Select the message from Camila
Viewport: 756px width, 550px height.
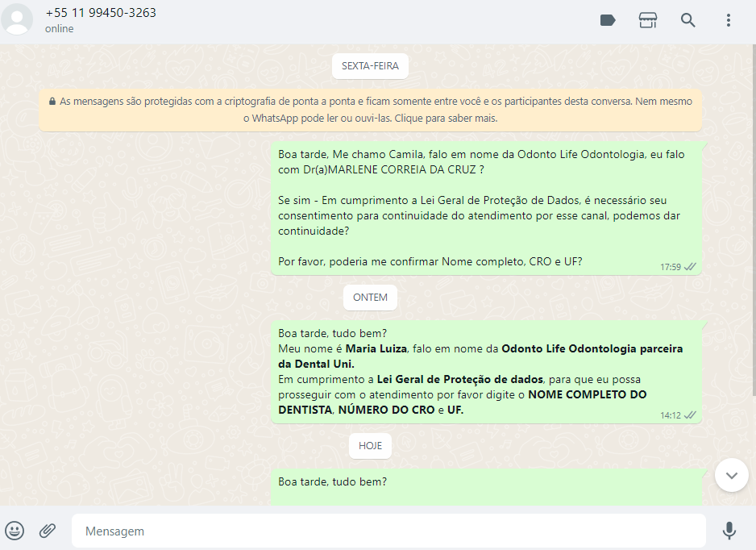coord(486,208)
